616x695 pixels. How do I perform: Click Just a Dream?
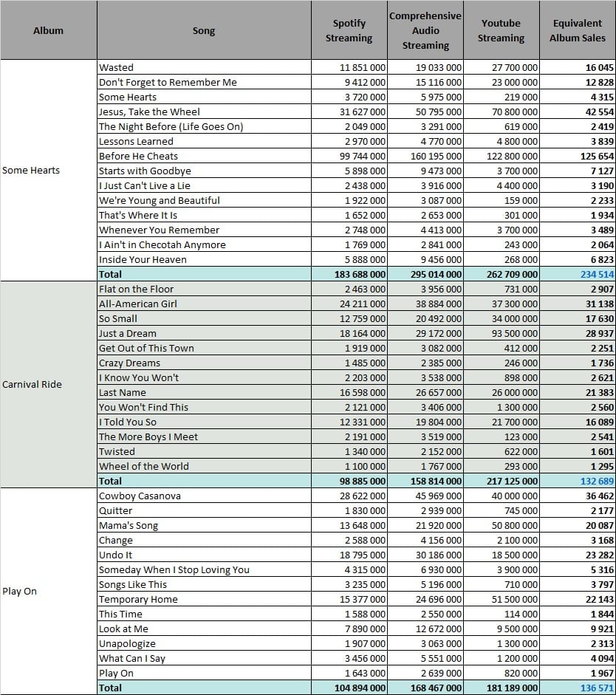204,333
